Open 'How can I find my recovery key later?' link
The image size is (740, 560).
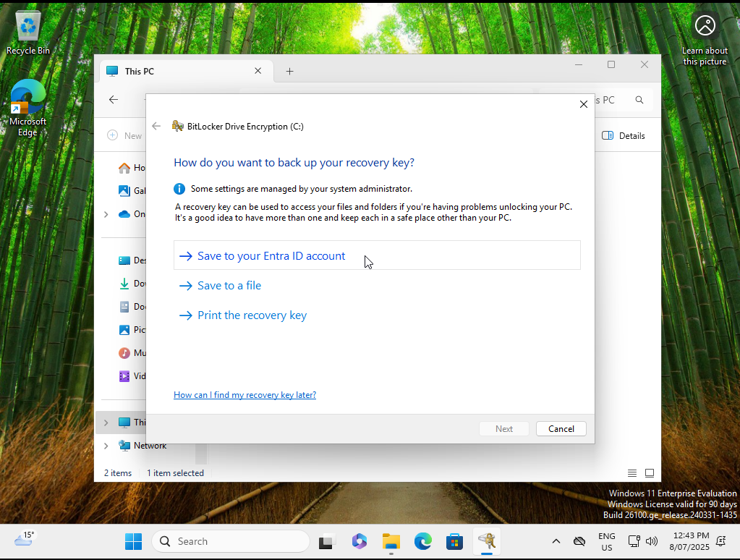[x=244, y=395]
